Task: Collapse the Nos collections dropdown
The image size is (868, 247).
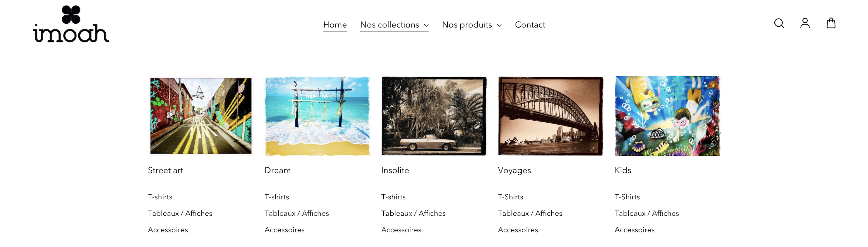Action: point(394,25)
